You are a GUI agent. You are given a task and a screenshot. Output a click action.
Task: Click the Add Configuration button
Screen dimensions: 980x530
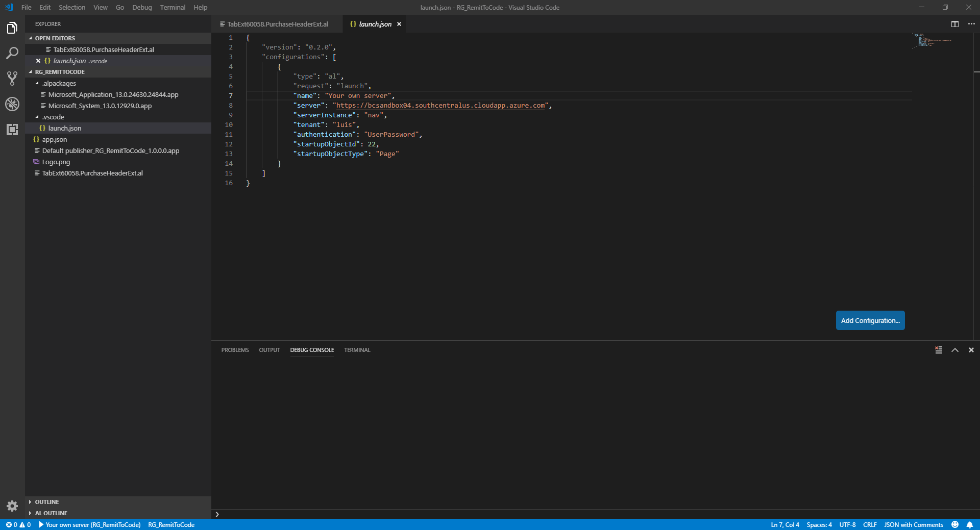point(870,320)
